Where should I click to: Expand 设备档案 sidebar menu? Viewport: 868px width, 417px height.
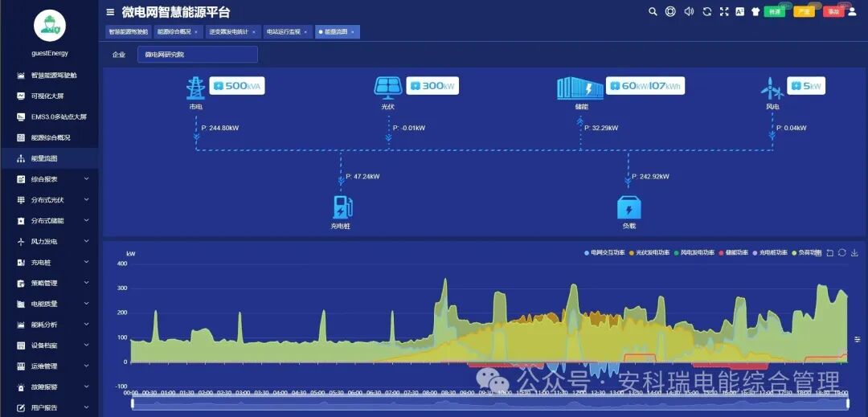click(50, 345)
